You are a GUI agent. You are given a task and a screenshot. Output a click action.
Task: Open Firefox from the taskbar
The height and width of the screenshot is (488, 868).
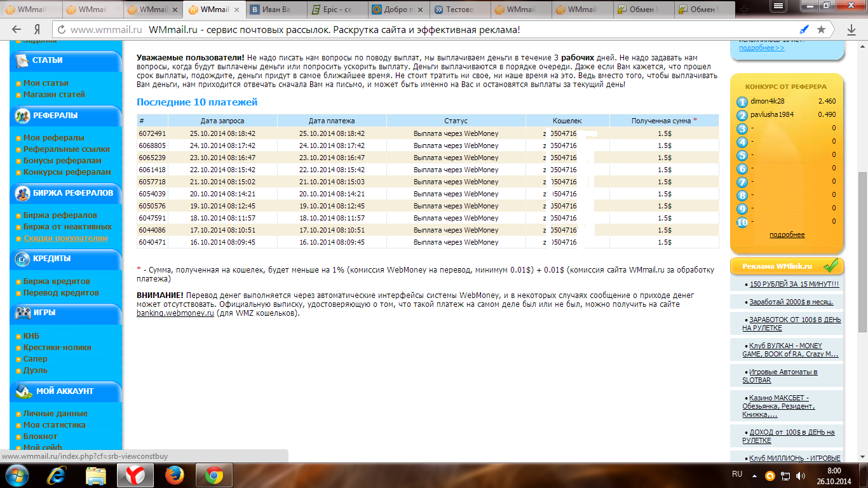[174, 475]
